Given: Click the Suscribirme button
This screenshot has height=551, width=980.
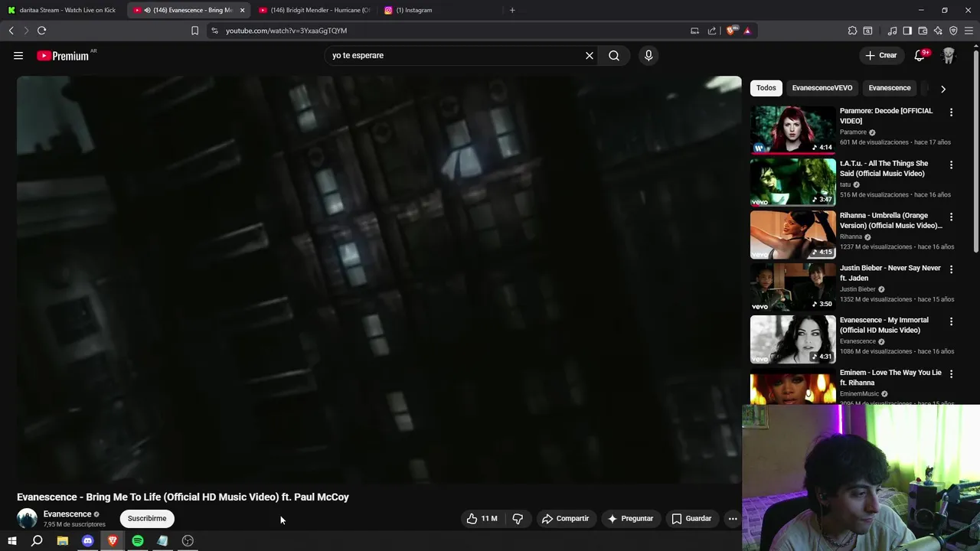Looking at the screenshot, I should click(x=147, y=519).
